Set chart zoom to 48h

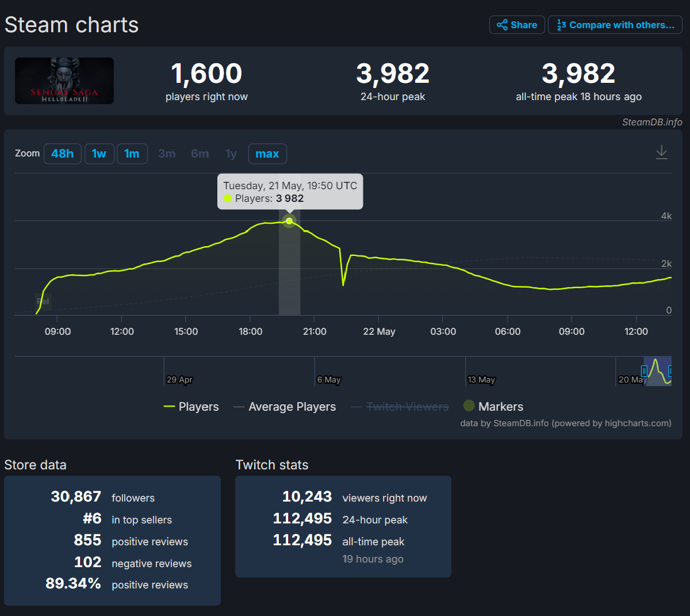click(63, 154)
